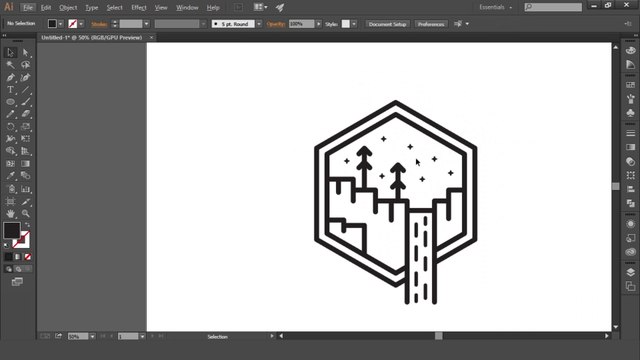640x360 pixels.
Task: Click the orange Stroke label link
Action: pyautogui.click(x=99, y=24)
